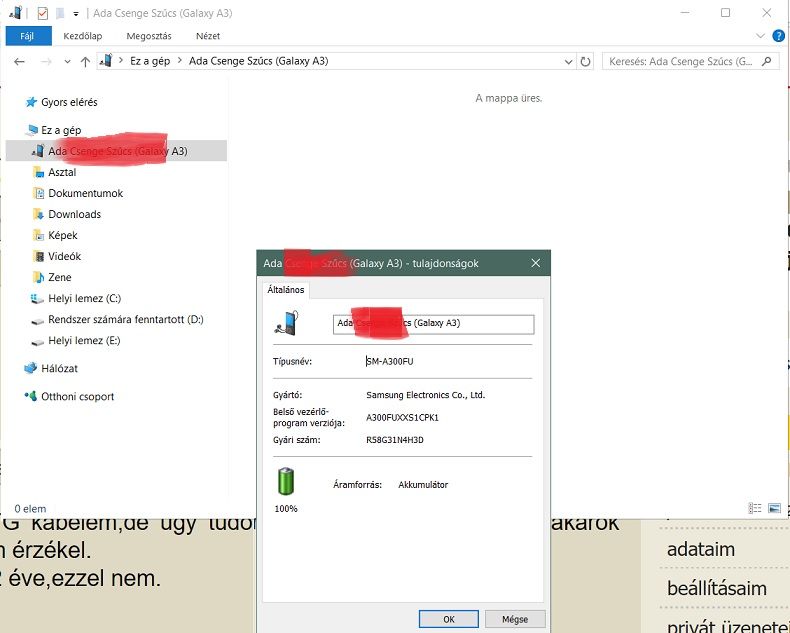Select Ez a gép in navigation pane
790x633 pixels.
[61, 130]
